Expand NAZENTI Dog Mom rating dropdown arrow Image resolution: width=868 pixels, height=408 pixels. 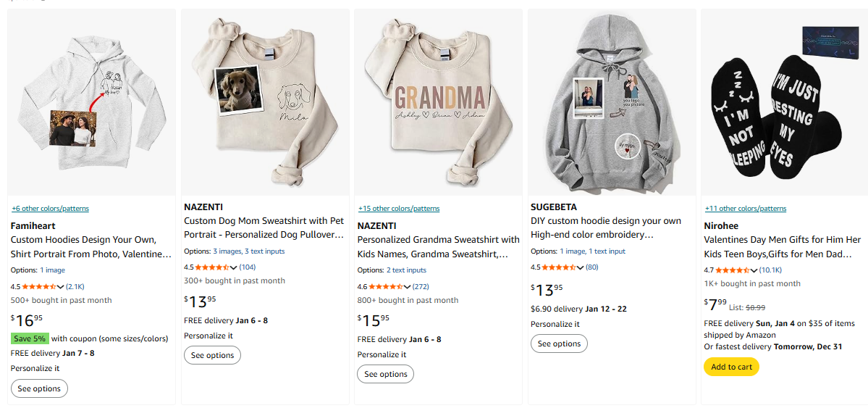coord(234,267)
